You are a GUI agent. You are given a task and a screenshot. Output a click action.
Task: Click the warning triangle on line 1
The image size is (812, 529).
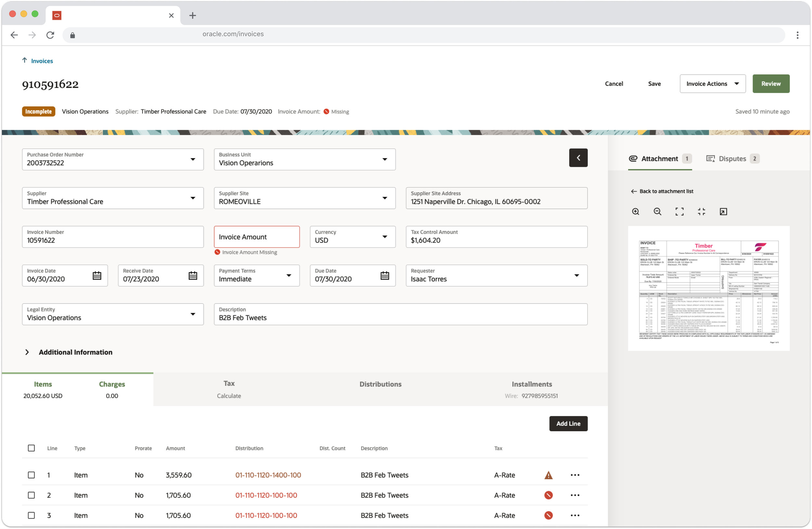(x=548, y=475)
